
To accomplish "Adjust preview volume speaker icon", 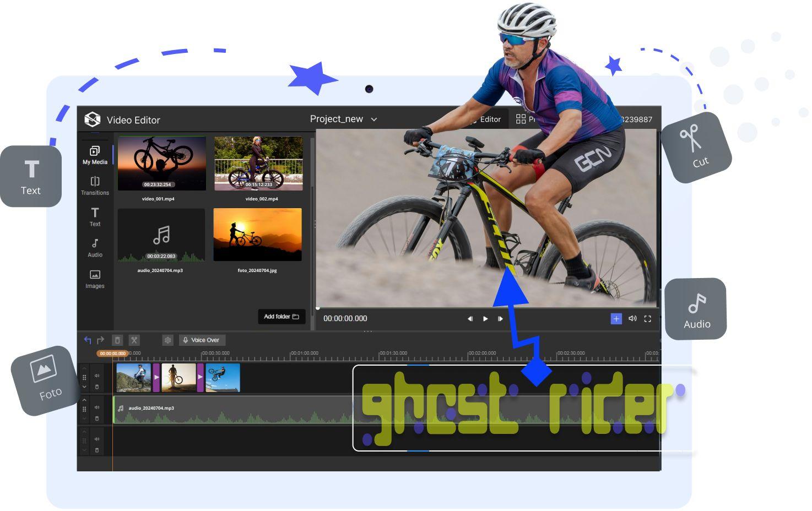I will pos(632,319).
